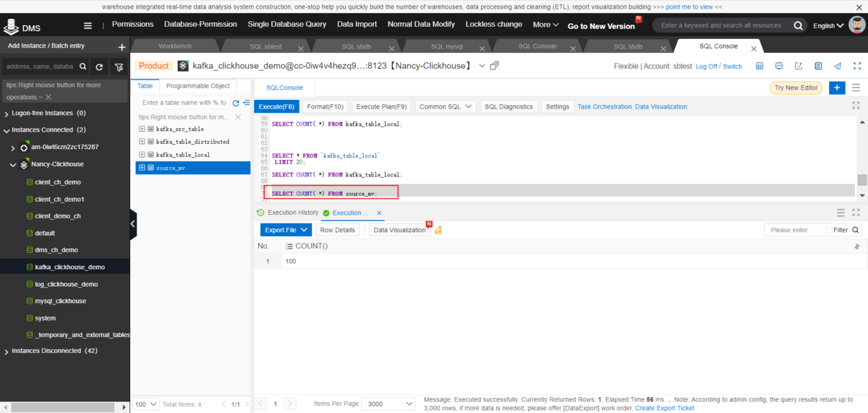This screenshot has width=868, height=413.
Task: Click the pencil edit icon beside Data Visualization
Action: click(x=438, y=230)
